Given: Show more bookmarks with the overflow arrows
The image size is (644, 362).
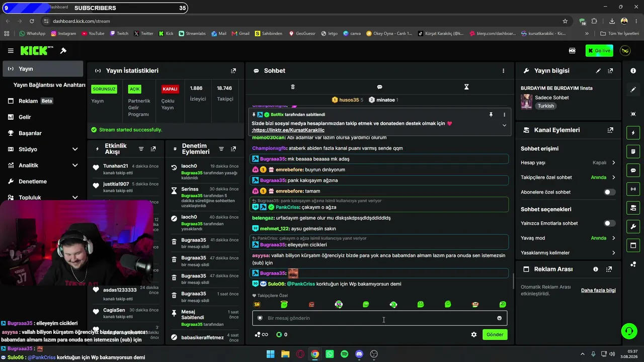Looking at the screenshot, I should click(x=587, y=34).
